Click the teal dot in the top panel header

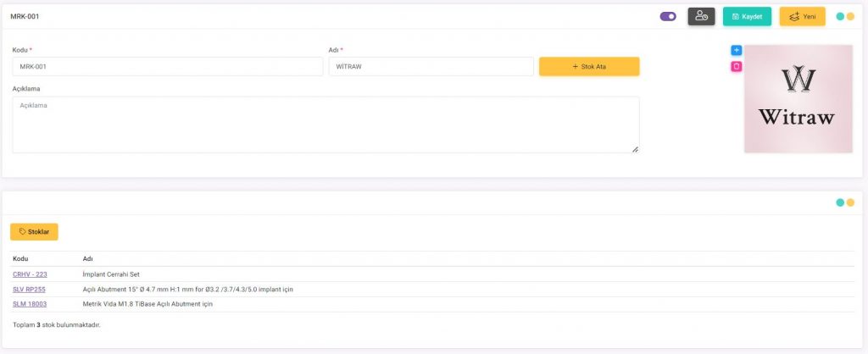point(840,16)
